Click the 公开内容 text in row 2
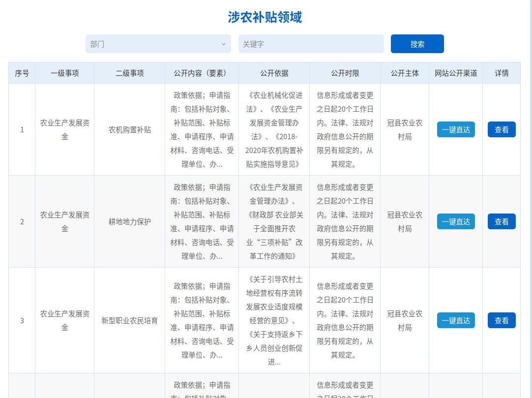 coord(202,222)
